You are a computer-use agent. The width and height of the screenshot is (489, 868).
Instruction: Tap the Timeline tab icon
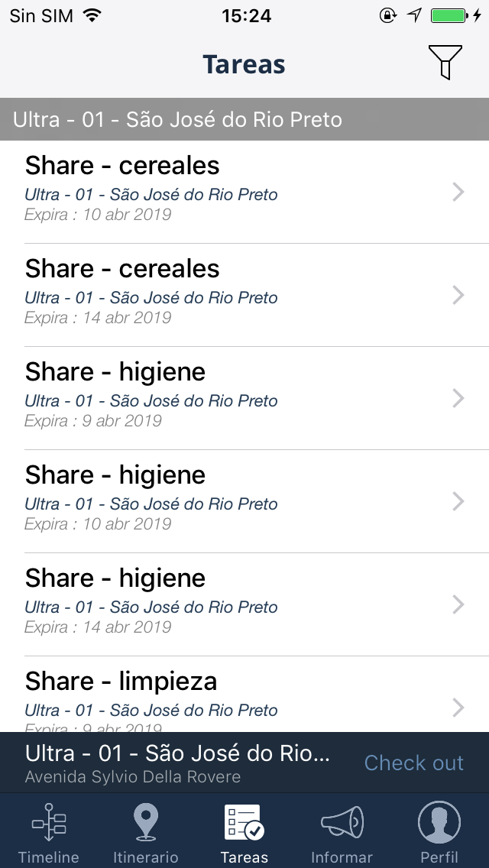(49, 823)
